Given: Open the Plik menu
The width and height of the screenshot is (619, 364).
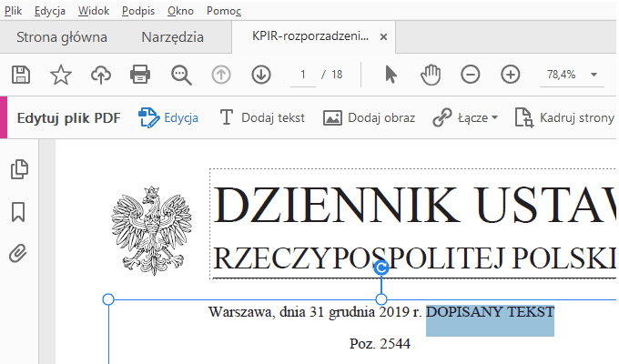Looking at the screenshot, I should pos(13,11).
